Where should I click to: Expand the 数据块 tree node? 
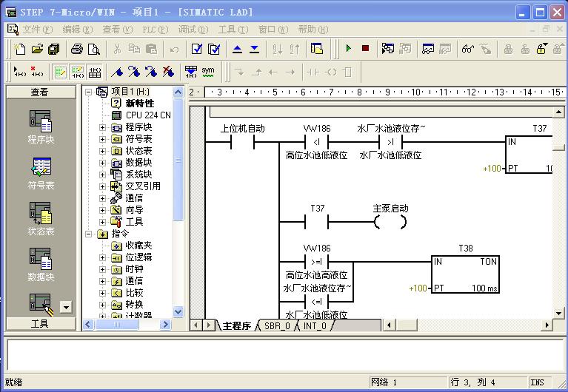tap(102, 163)
